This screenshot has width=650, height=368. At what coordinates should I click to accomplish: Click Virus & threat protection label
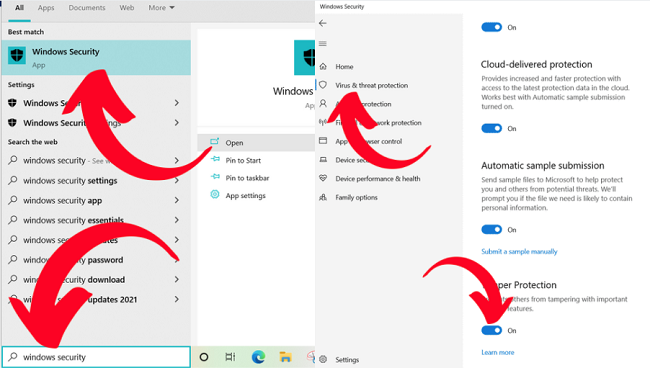coord(372,85)
